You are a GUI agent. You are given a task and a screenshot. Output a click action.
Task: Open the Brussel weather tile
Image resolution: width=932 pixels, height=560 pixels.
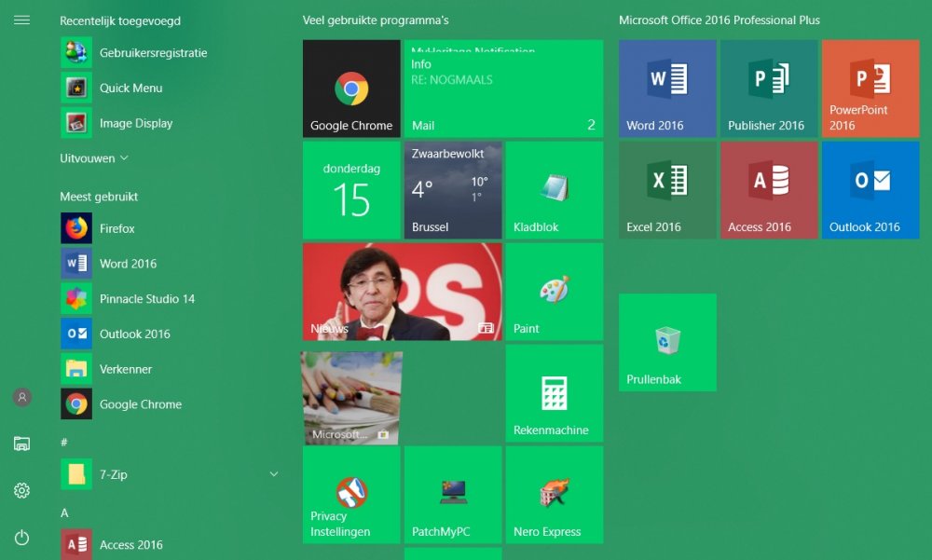453,190
